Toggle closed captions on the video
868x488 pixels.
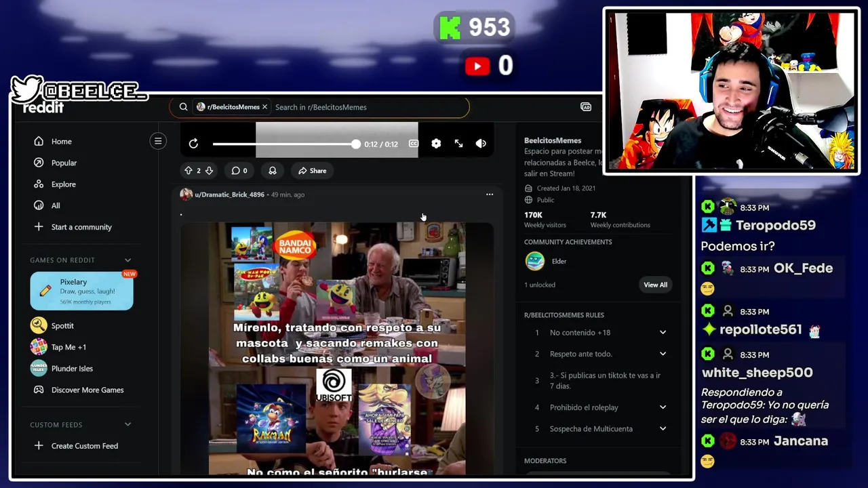(414, 144)
